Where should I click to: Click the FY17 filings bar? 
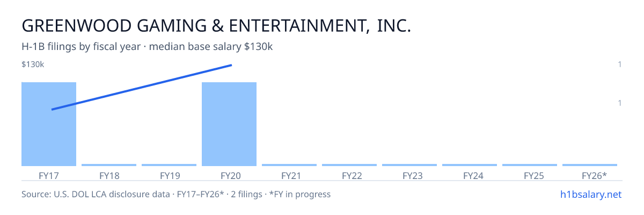49,124
